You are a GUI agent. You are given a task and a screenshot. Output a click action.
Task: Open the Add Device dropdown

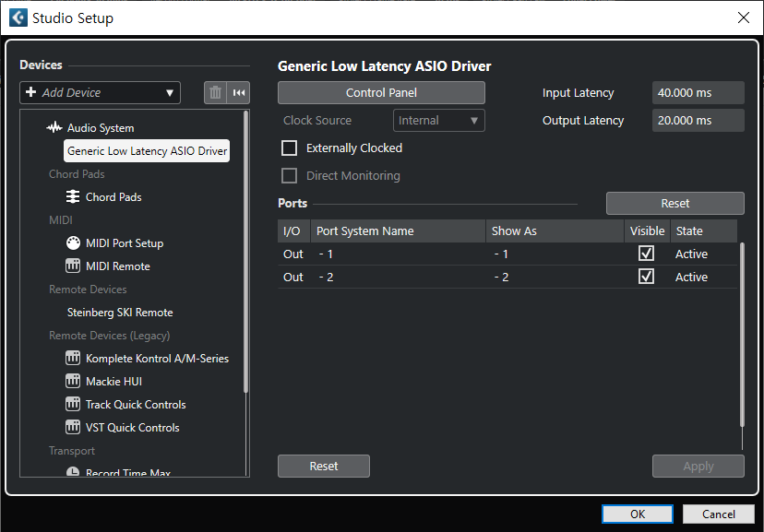[x=100, y=92]
